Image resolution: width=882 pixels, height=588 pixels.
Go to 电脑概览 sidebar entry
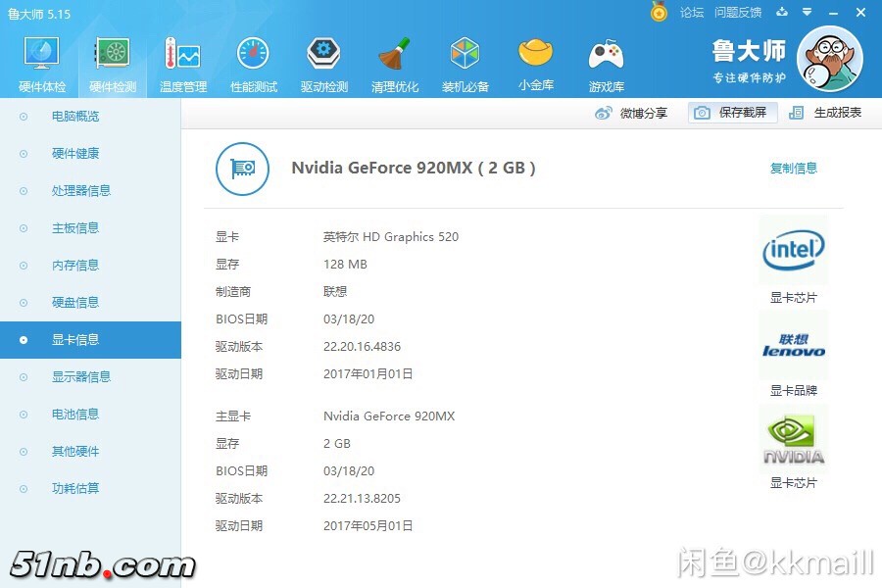[75, 117]
